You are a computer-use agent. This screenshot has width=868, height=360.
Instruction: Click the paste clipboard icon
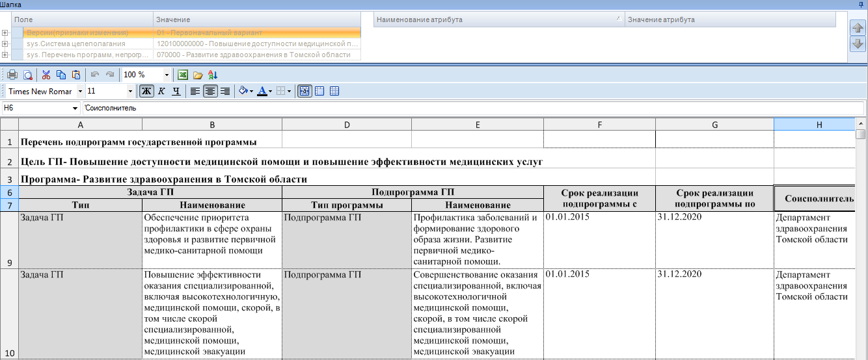[x=76, y=75]
